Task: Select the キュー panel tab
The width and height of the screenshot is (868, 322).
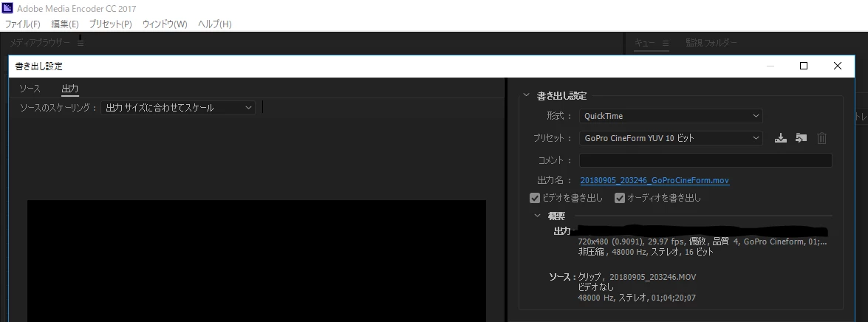Action: coord(644,43)
